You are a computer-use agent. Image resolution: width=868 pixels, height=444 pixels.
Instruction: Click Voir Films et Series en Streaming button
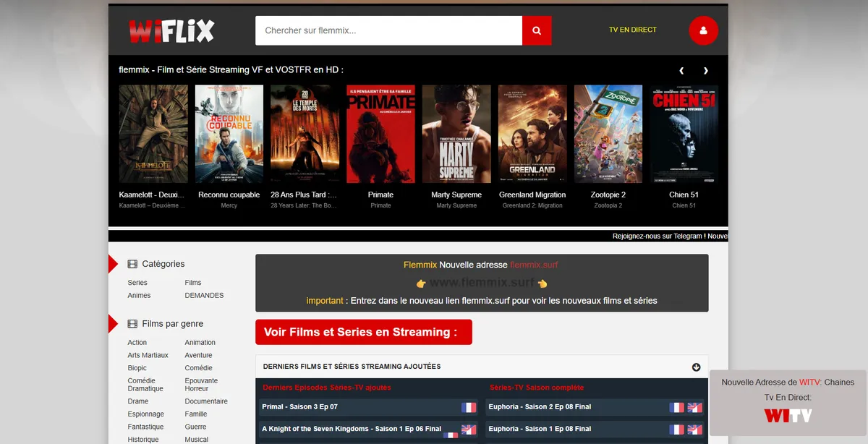(x=363, y=333)
